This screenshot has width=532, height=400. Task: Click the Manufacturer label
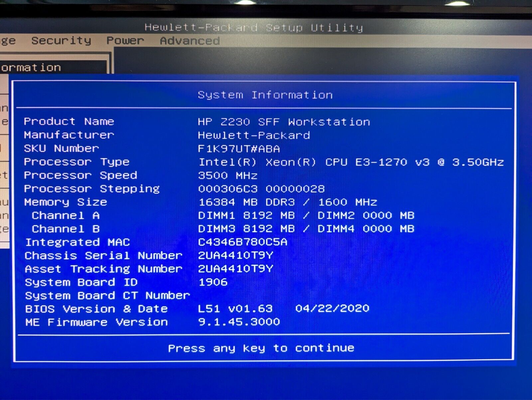(x=69, y=135)
